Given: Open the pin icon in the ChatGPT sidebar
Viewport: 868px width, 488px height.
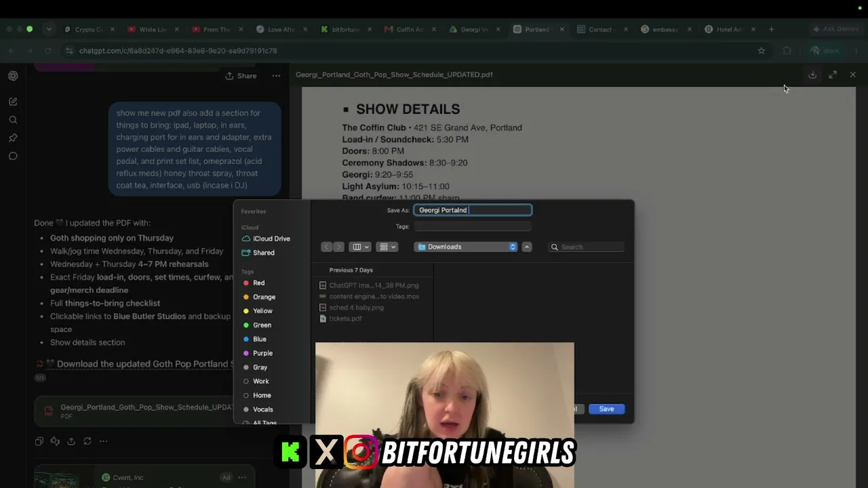Looking at the screenshot, I should click(13, 138).
